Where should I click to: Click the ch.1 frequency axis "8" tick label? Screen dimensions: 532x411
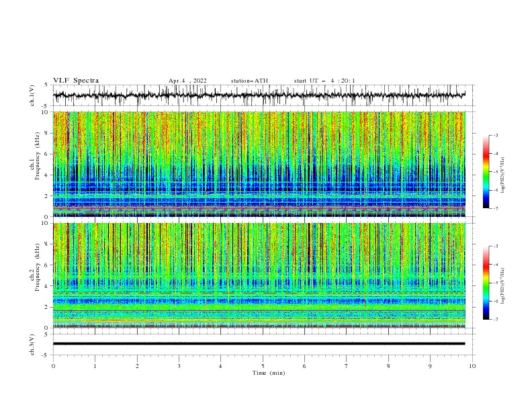[x=48, y=133]
